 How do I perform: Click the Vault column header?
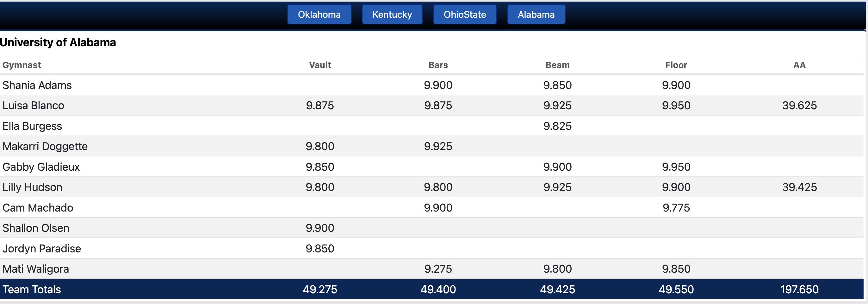pyautogui.click(x=320, y=65)
